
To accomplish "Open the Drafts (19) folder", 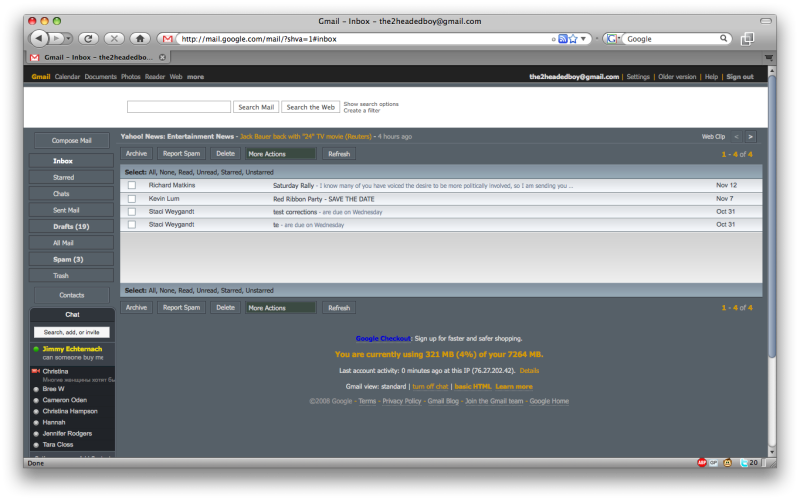I will [x=71, y=227].
